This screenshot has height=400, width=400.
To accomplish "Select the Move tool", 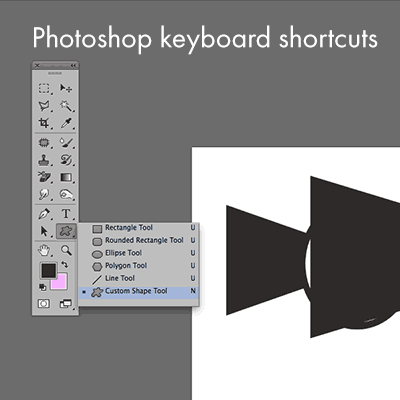I will (66, 88).
